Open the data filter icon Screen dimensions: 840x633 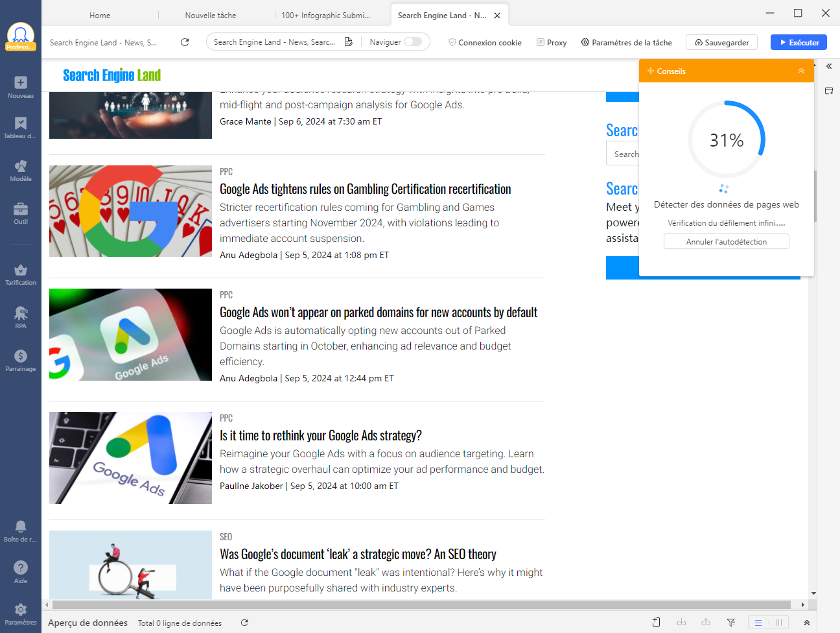pyautogui.click(x=731, y=622)
